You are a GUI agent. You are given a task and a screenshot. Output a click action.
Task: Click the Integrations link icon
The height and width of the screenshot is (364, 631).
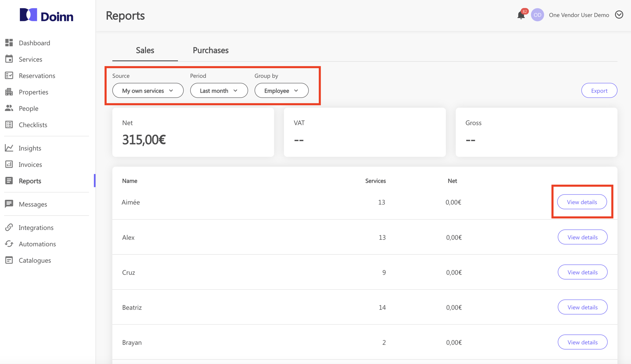[9, 227]
